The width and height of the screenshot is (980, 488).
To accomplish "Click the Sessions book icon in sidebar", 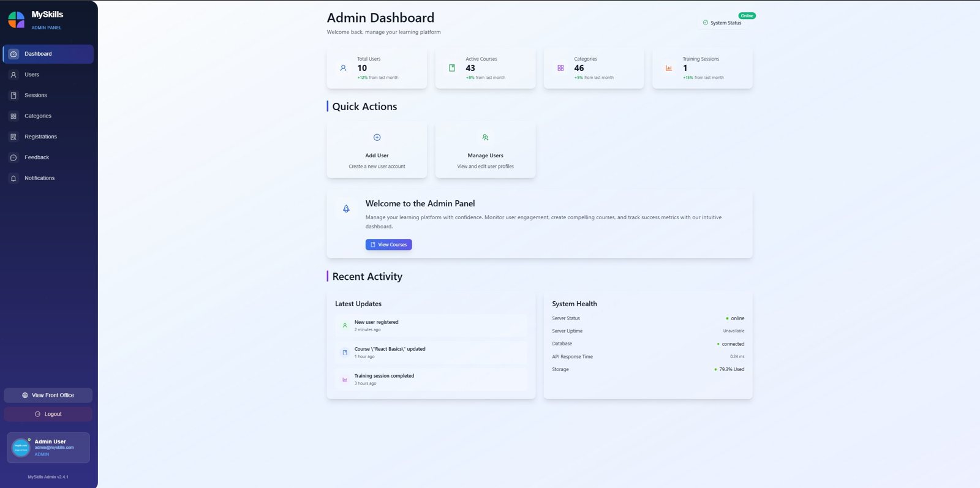I will click(13, 96).
